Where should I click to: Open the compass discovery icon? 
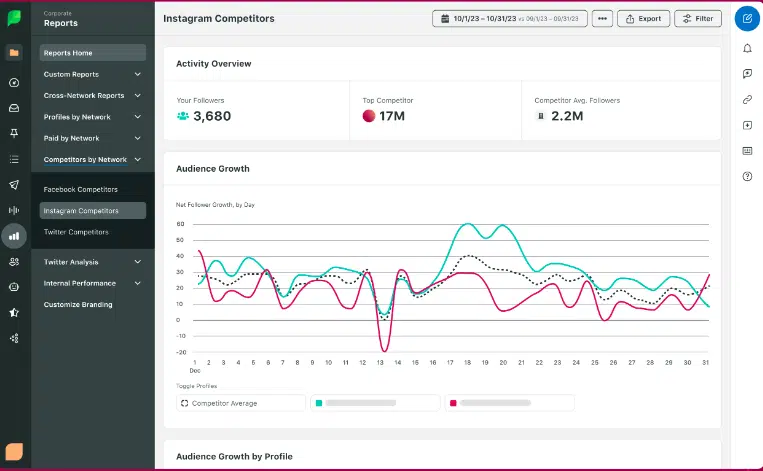(14, 83)
